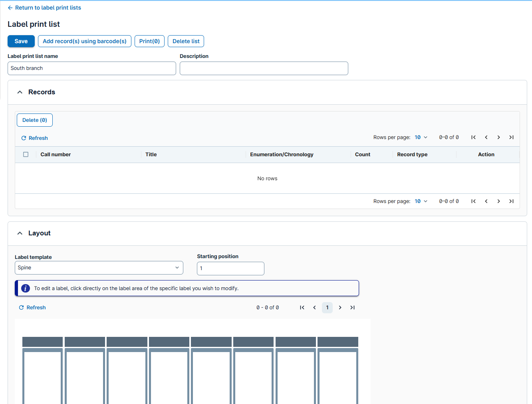
Task: Click the layout preview first page icon
Action: [302, 308]
